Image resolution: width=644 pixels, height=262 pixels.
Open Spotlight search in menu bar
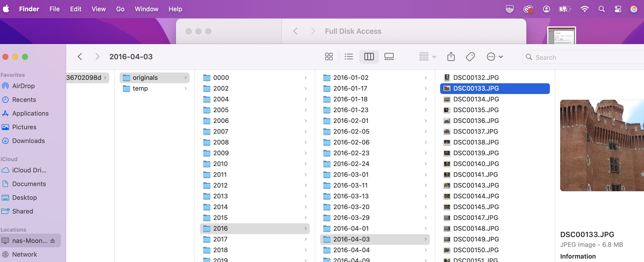pyautogui.click(x=602, y=9)
